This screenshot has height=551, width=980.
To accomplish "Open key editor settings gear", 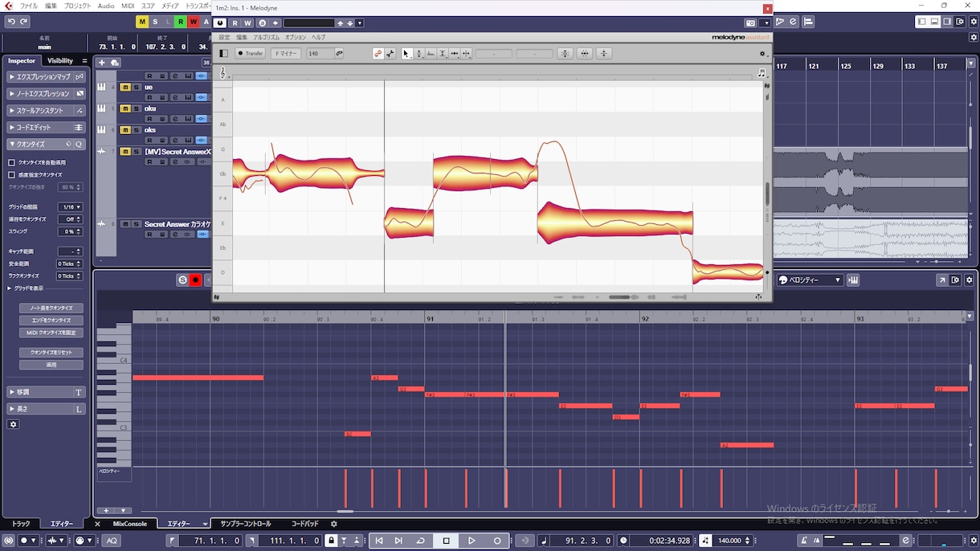I will [969, 280].
